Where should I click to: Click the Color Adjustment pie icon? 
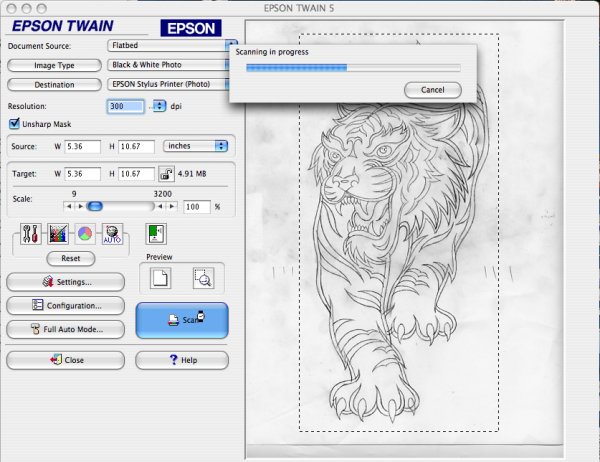point(85,235)
